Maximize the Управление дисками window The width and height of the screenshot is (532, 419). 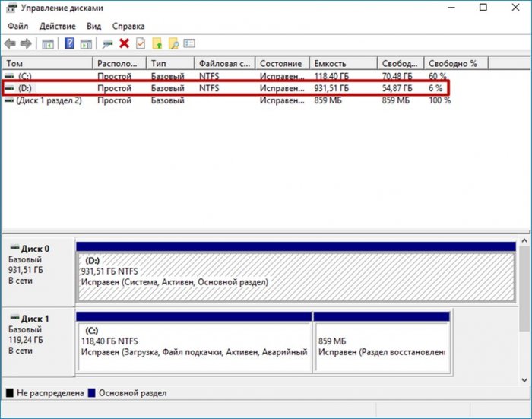483,7
